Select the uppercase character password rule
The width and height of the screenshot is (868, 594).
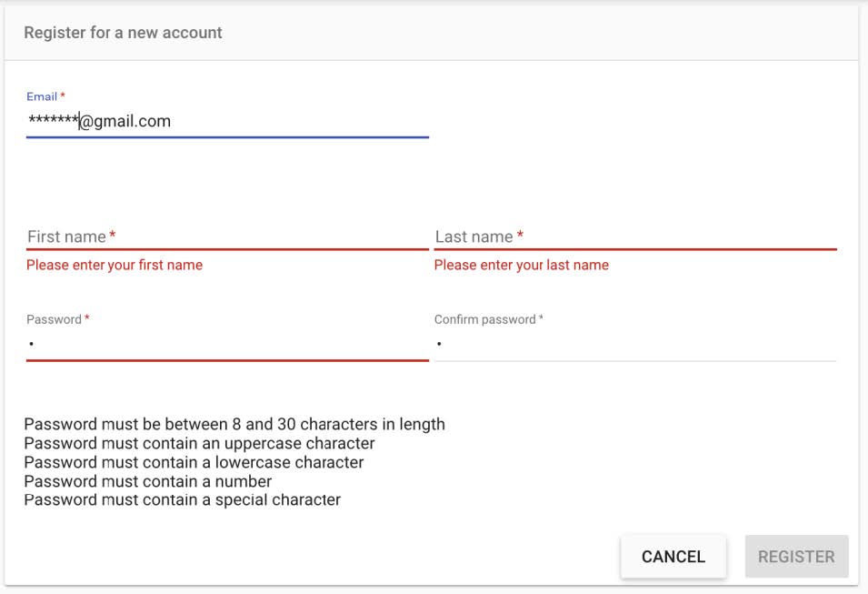pyautogui.click(x=199, y=443)
